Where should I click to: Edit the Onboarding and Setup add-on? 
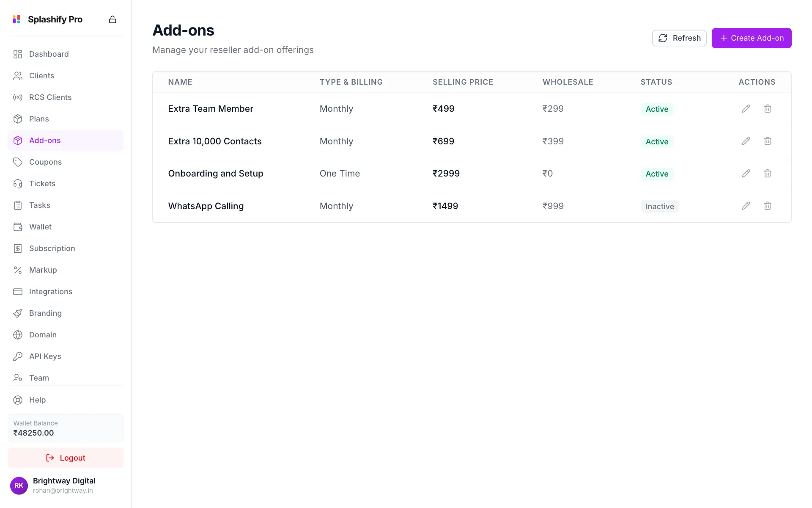pyautogui.click(x=746, y=174)
